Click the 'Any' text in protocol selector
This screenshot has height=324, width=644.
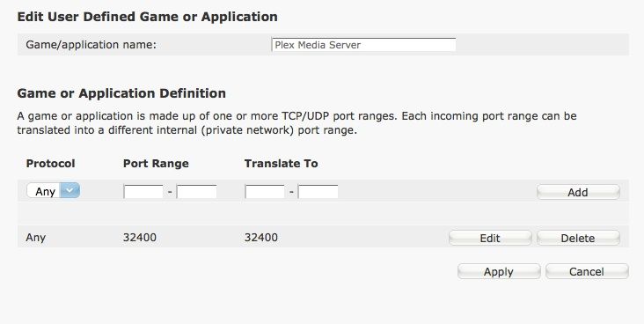pos(45,192)
